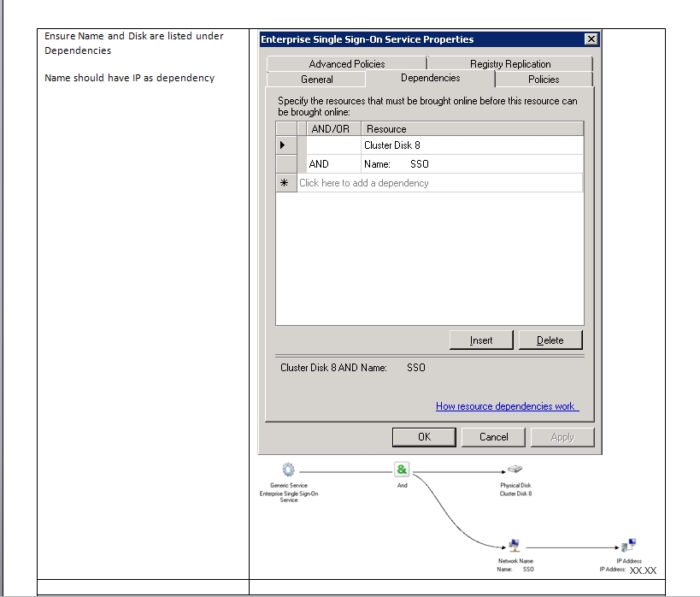The width and height of the screenshot is (700, 597).
Task: Click the AND operator cell
Action: click(333, 164)
